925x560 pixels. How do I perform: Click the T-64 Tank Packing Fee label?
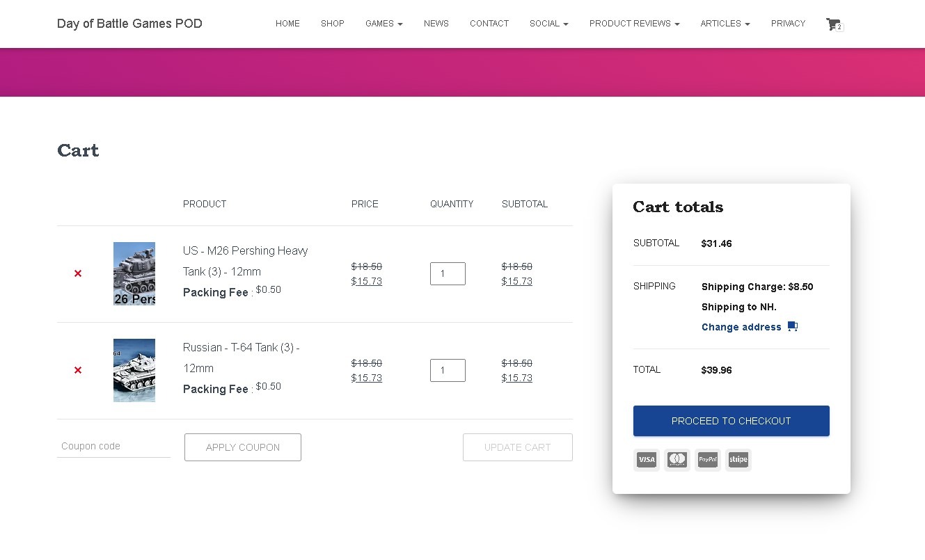pyautogui.click(x=216, y=390)
